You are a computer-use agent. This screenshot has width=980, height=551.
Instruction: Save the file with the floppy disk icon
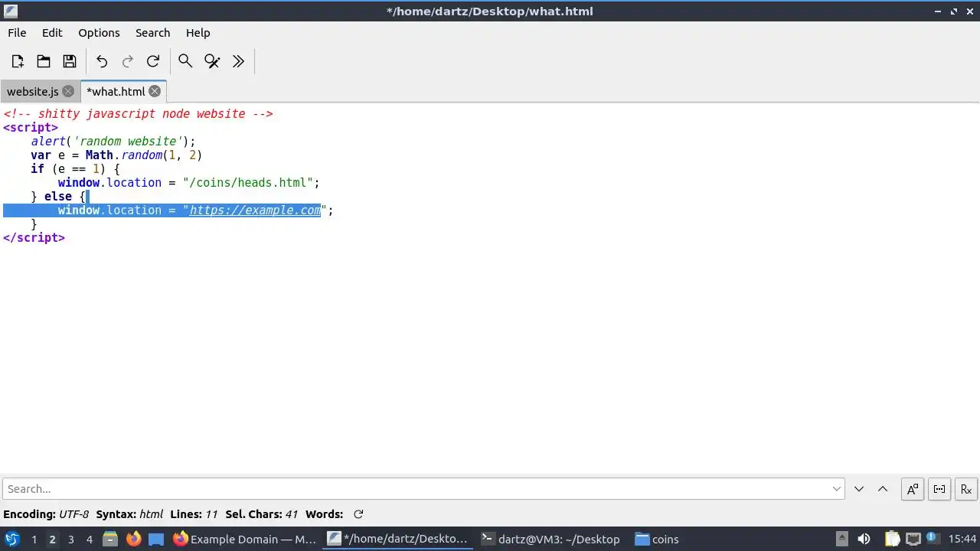click(x=70, y=61)
